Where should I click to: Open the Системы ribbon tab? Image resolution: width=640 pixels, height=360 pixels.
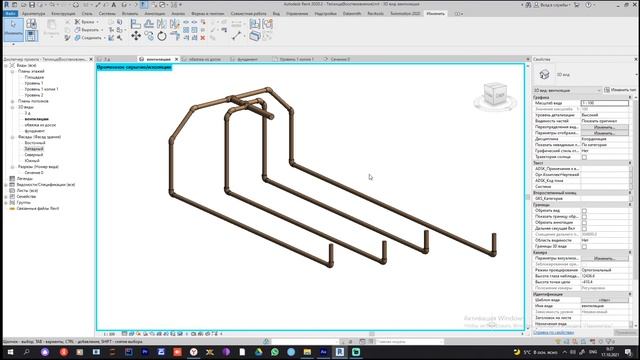(x=107, y=13)
